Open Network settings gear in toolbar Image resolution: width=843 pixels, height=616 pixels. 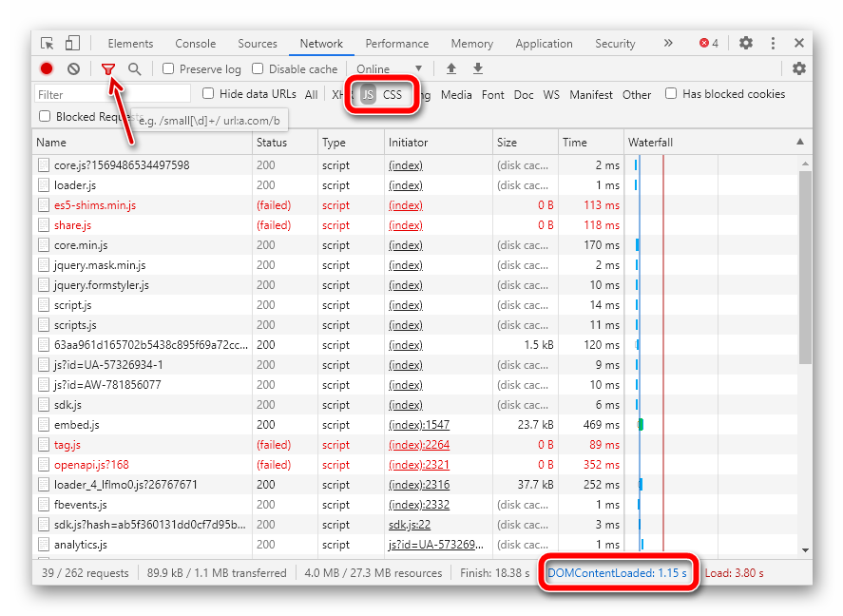(x=799, y=68)
